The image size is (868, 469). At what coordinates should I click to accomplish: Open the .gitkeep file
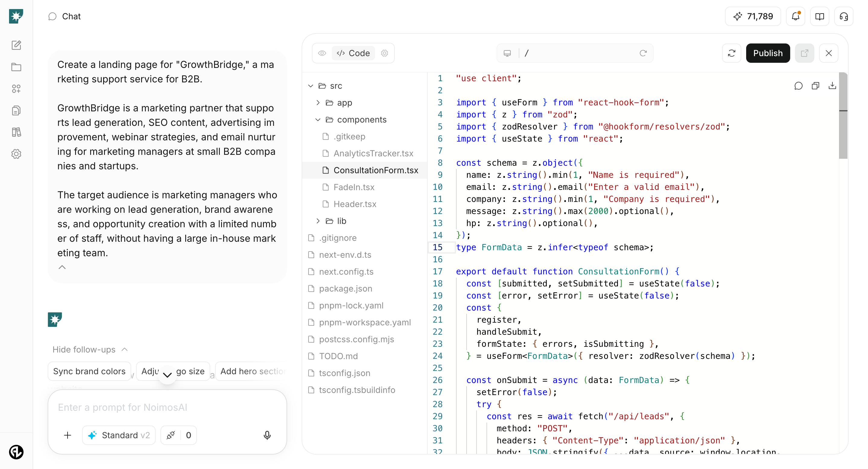(365, 136)
